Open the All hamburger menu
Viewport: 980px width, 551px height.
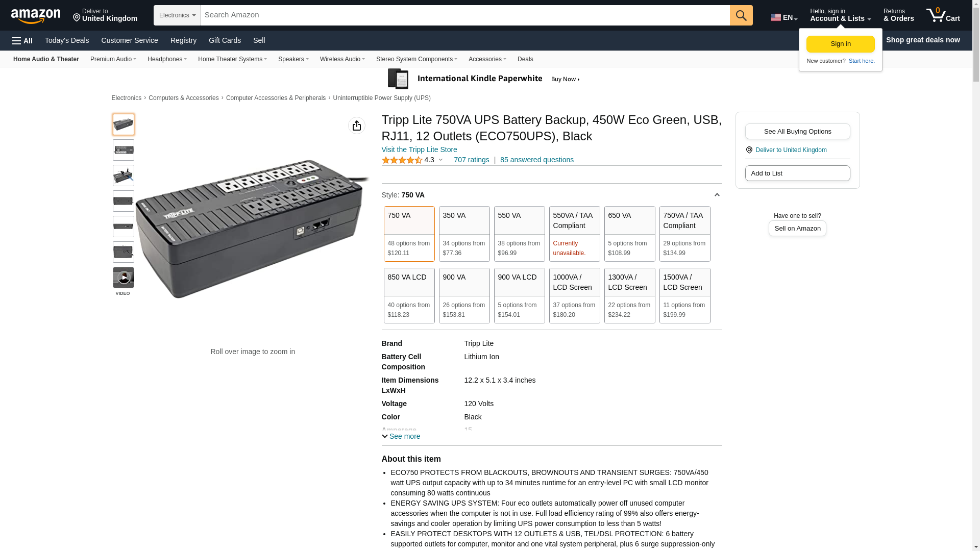click(x=22, y=41)
